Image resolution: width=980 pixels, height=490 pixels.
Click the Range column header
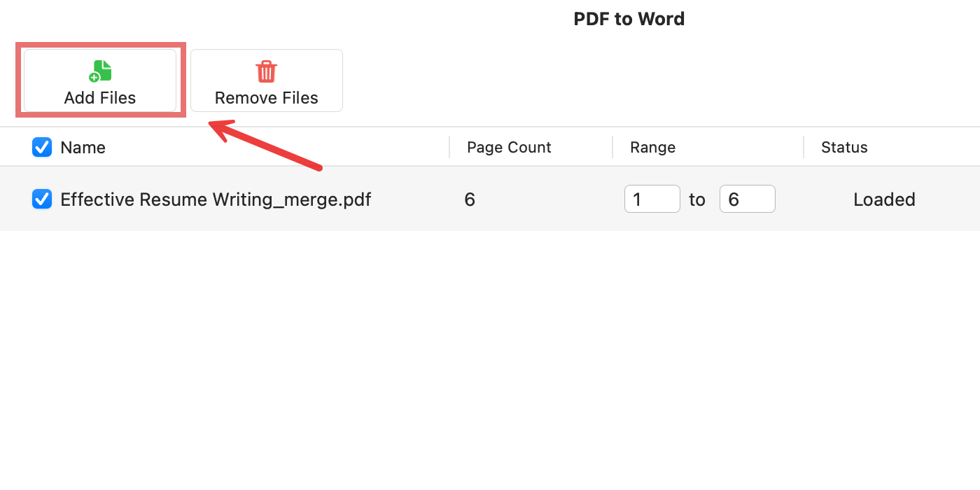[x=653, y=147]
